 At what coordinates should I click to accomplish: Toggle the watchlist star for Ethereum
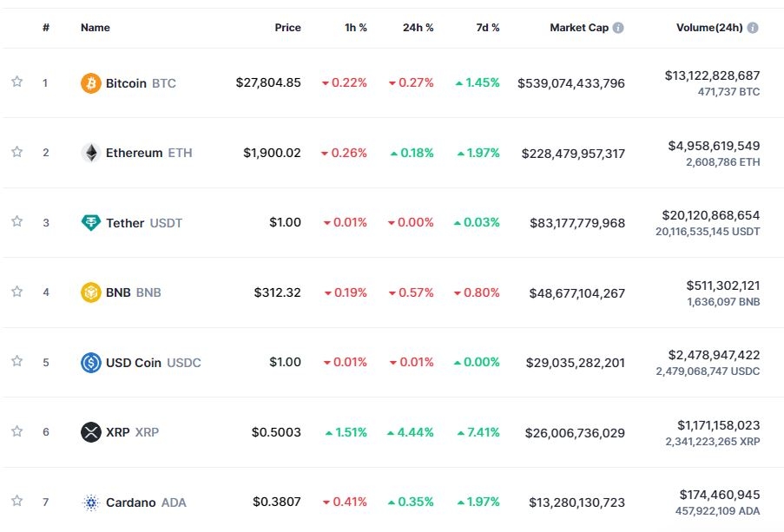pos(16,152)
